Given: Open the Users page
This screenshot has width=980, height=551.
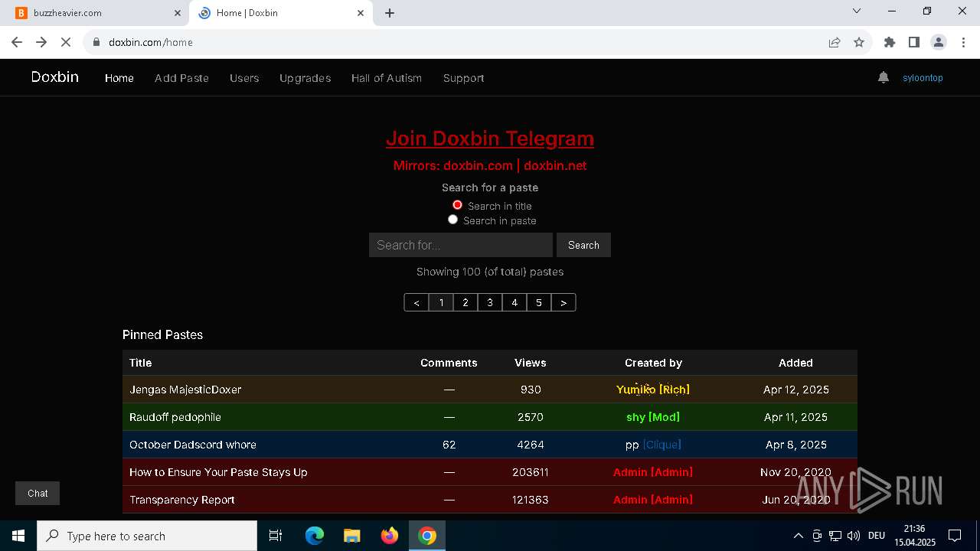Looking at the screenshot, I should click(x=244, y=78).
